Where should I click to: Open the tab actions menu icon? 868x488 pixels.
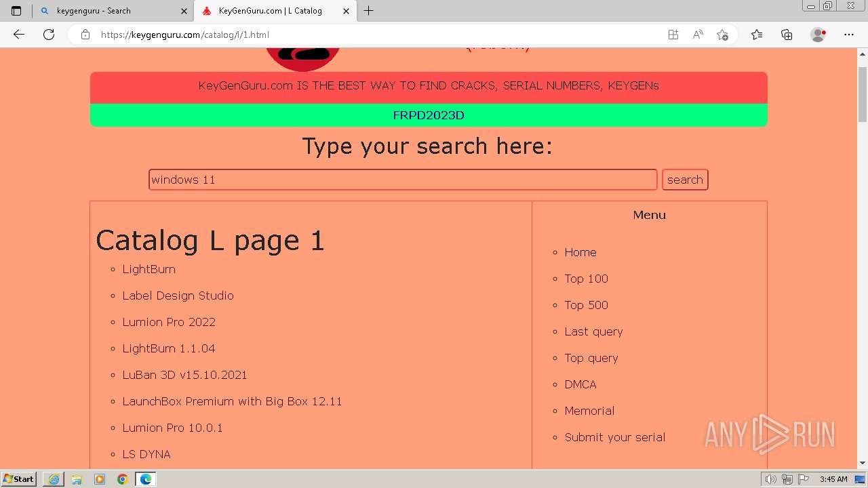coord(16,11)
